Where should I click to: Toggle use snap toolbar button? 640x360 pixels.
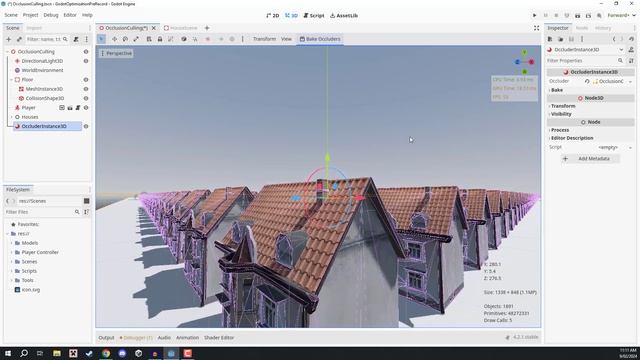(x=195, y=39)
